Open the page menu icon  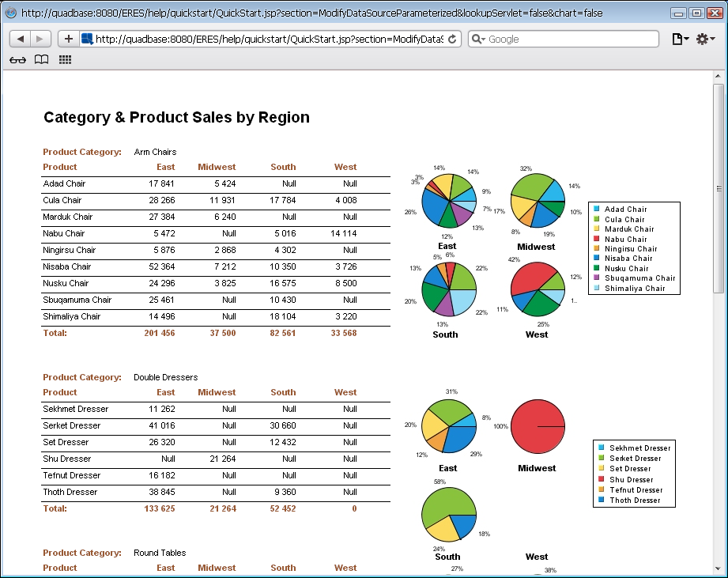pos(681,39)
